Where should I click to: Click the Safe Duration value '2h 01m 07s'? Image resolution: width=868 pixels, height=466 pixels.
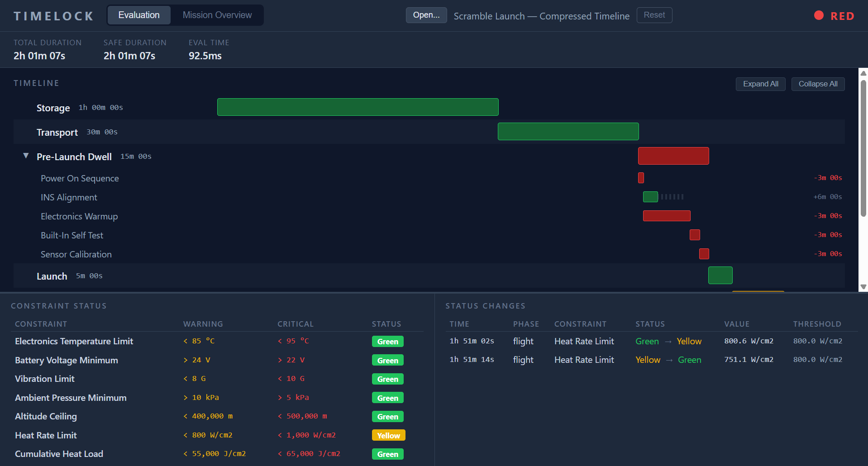click(129, 56)
